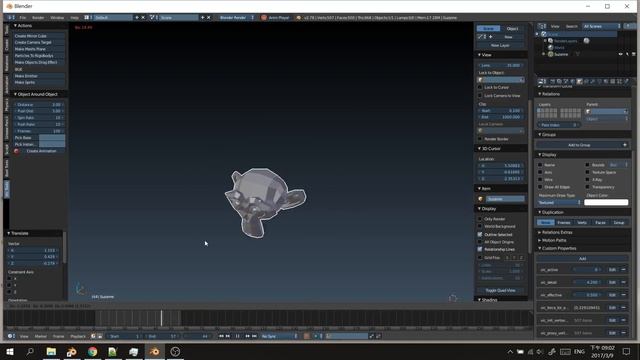Open the Marker menu in timeline

[x=40, y=336]
